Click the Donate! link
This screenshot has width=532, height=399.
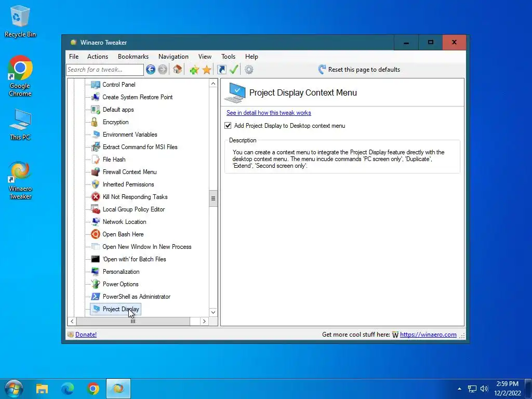(x=86, y=335)
